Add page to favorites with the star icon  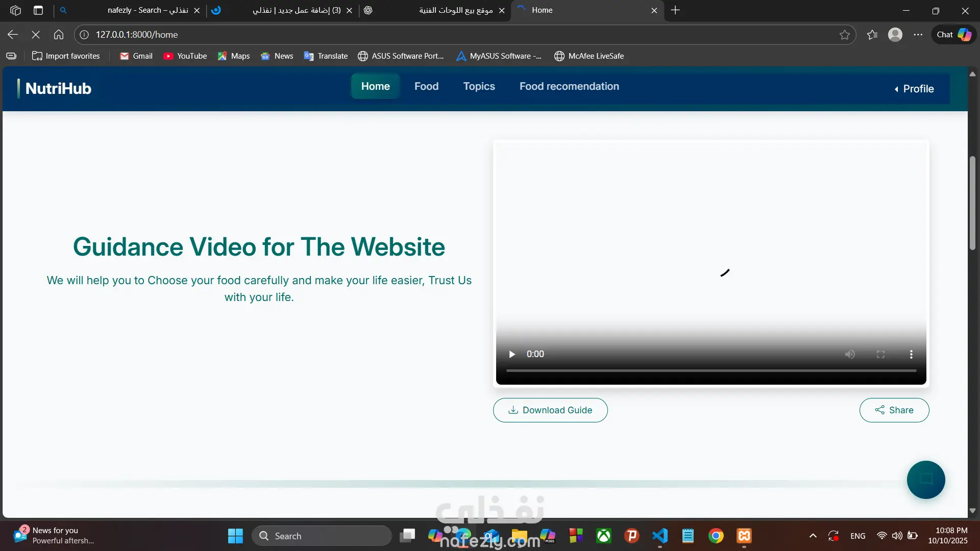click(x=845, y=35)
